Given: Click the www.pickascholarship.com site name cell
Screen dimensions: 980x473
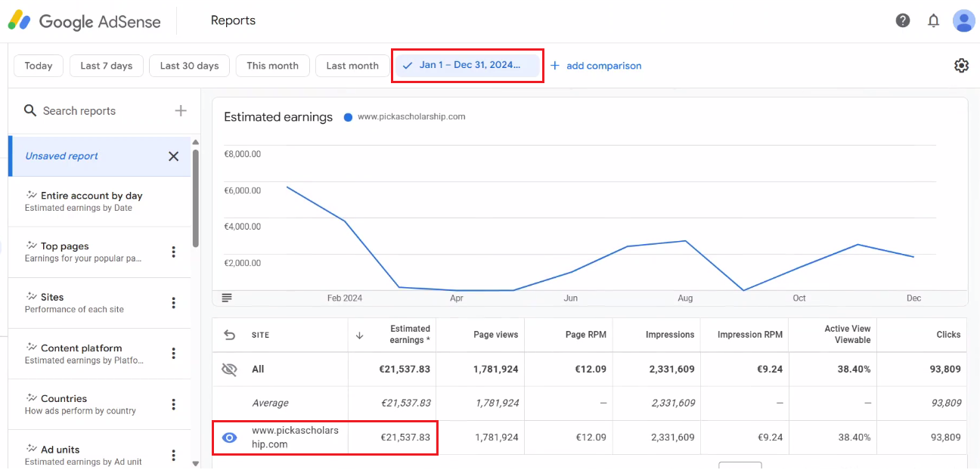Looking at the screenshot, I should [x=295, y=437].
